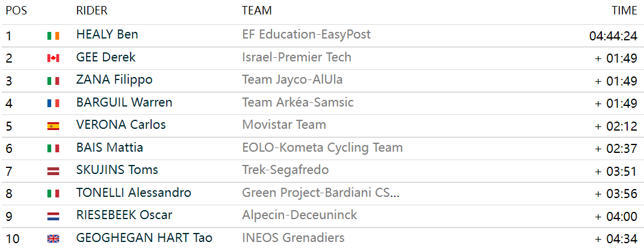Open Alpecin-Deceuninck team page
644x248 pixels.
[x=300, y=215]
